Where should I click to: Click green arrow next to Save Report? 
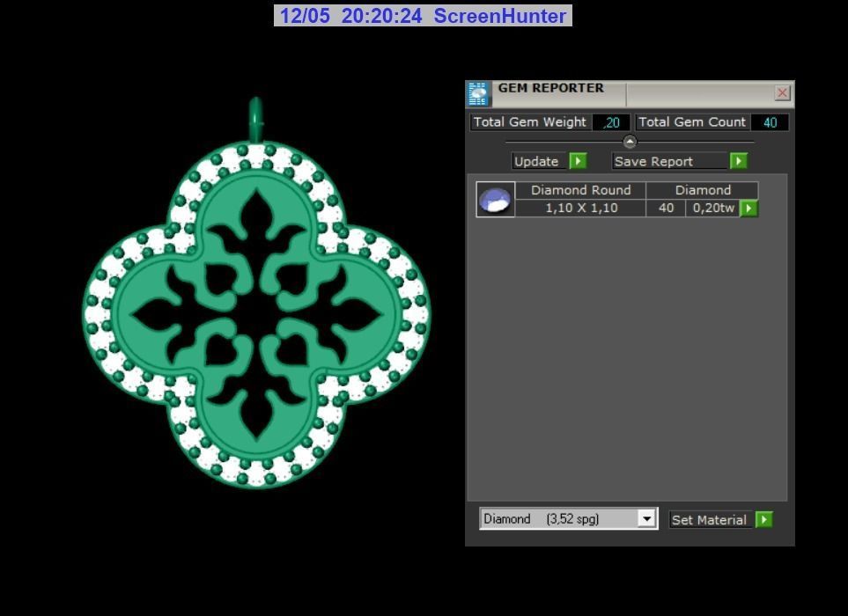[739, 161]
